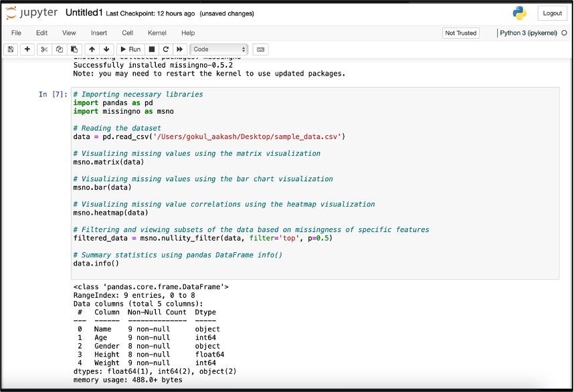Insert a new cell with the plus icon
Viewport: 574px width, 392px height.
[x=26, y=49]
